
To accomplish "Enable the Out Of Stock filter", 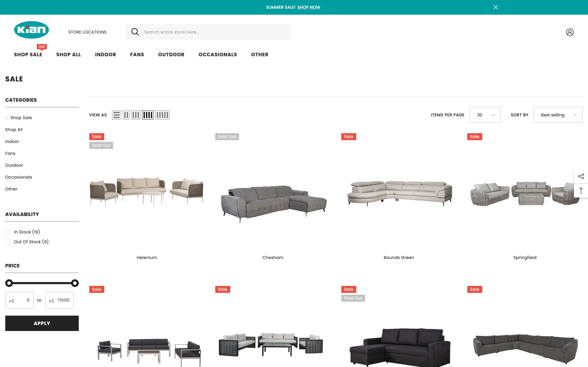I will 8,242.
